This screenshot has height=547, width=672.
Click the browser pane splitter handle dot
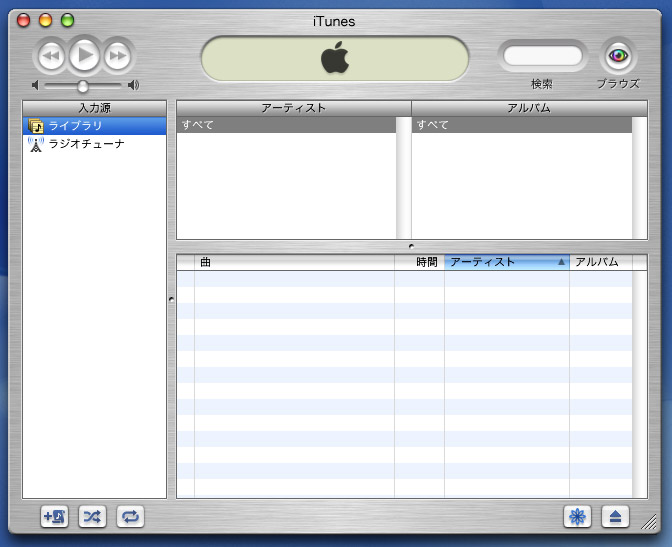pos(411,246)
